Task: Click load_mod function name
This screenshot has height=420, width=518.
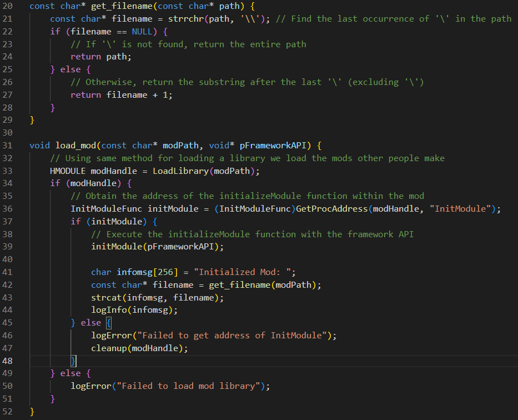Action: (76, 146)
